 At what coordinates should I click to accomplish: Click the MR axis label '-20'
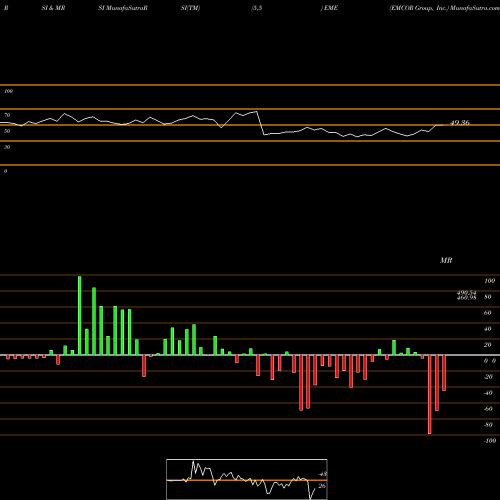[x=488, y=377]
